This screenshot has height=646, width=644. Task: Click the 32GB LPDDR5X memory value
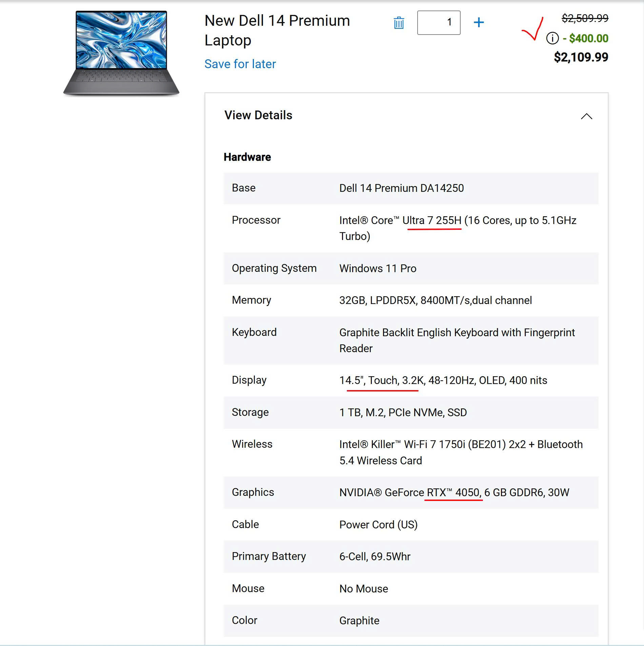[435, 300]
